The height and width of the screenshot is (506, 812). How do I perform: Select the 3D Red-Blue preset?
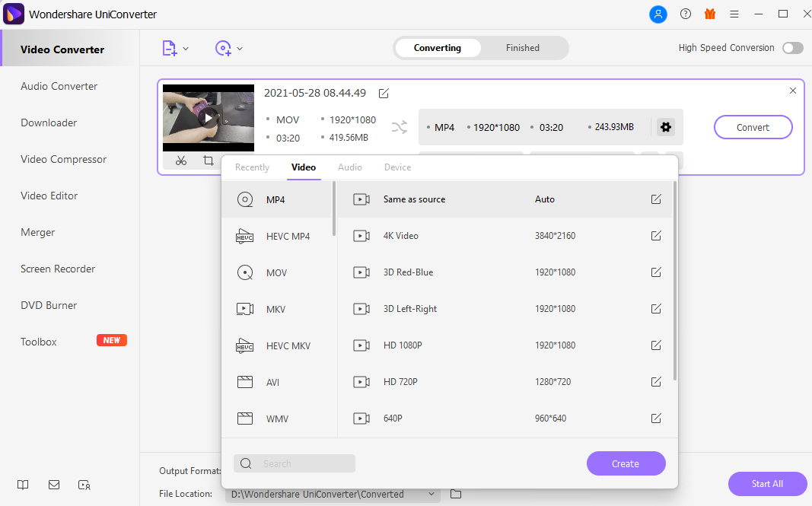(505, 272)
